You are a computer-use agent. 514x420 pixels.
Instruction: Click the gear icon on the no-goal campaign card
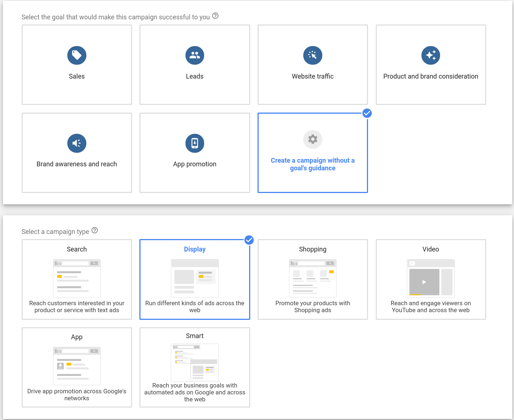tap(312, 139)
